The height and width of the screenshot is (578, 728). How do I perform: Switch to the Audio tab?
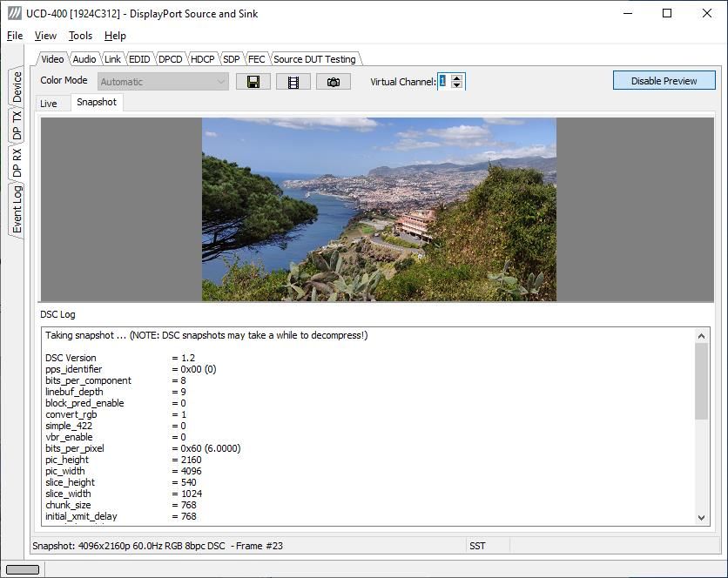tap(84, 59)
